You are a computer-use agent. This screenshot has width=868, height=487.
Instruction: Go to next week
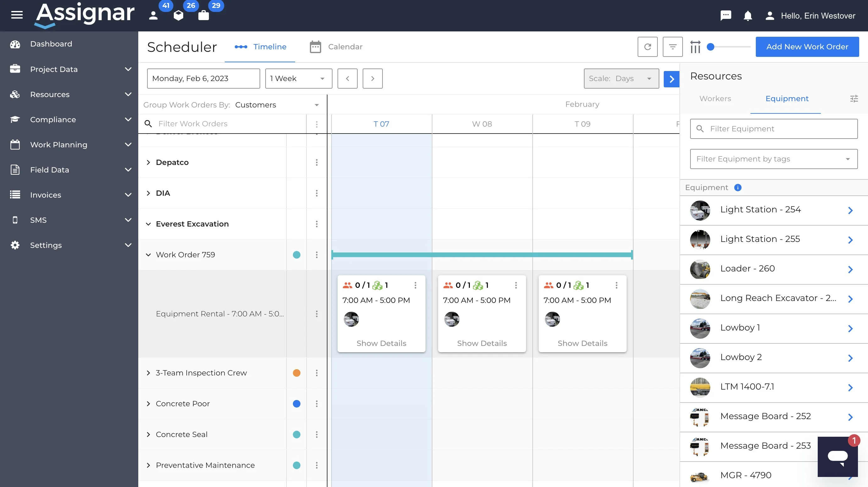click(372, 79)
